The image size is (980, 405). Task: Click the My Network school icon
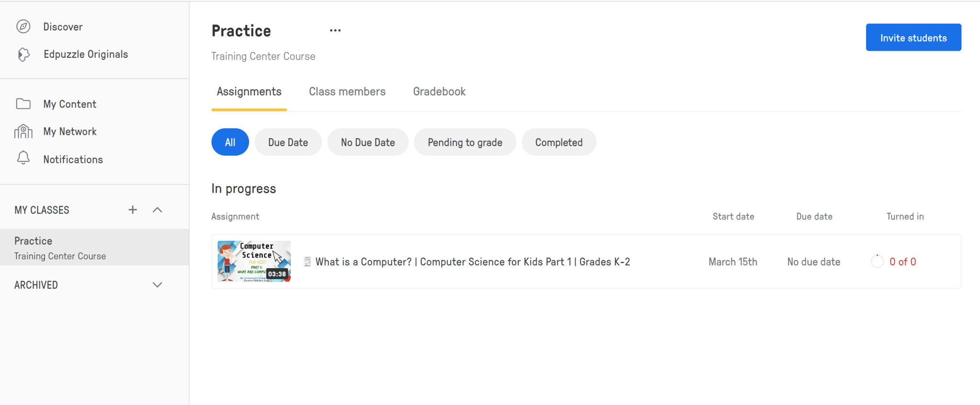(23, 131)
